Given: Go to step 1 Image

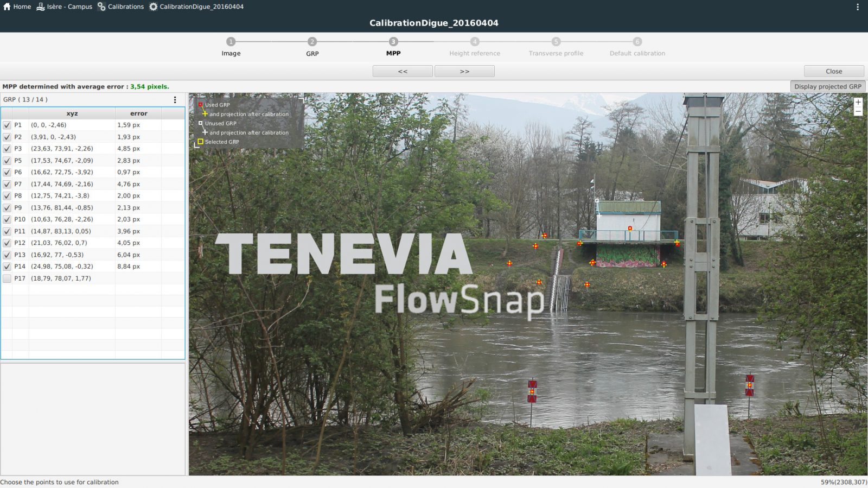Looking at the screenshot, I should (231, 47).
